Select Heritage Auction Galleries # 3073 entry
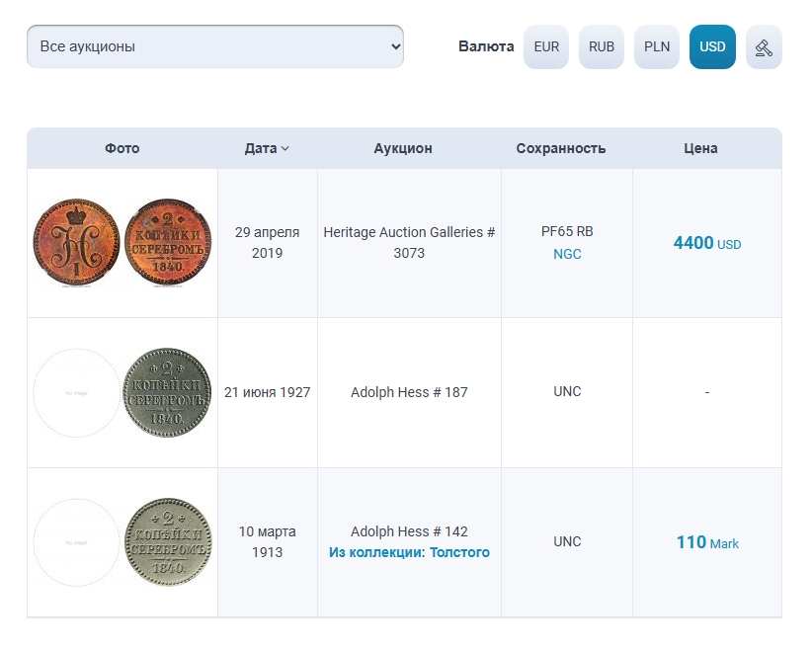 pos(409,243)
